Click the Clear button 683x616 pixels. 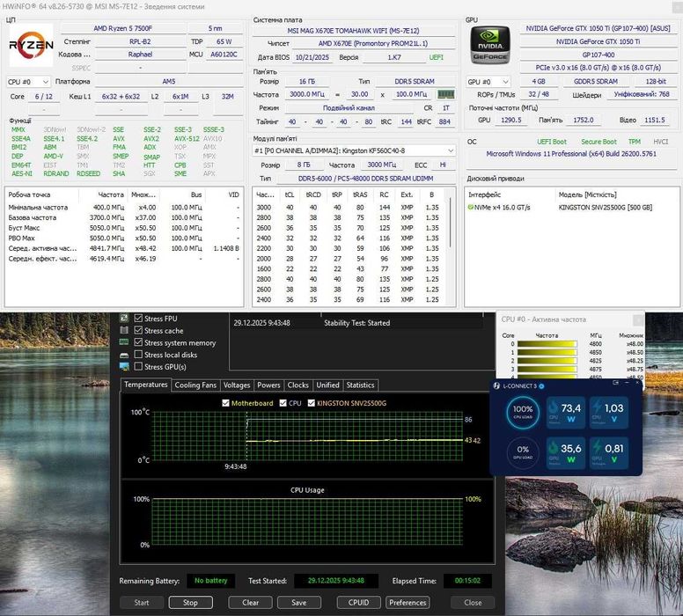[x=251, y=603]
